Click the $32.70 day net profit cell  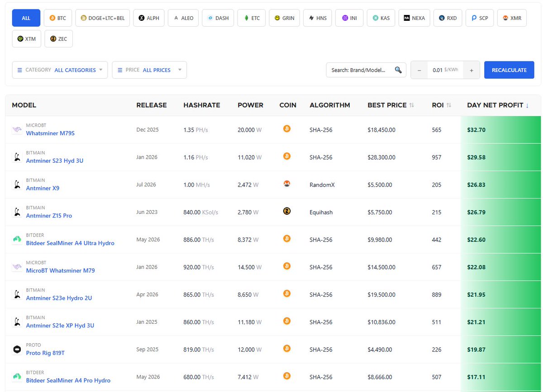[x=500, y=130]
